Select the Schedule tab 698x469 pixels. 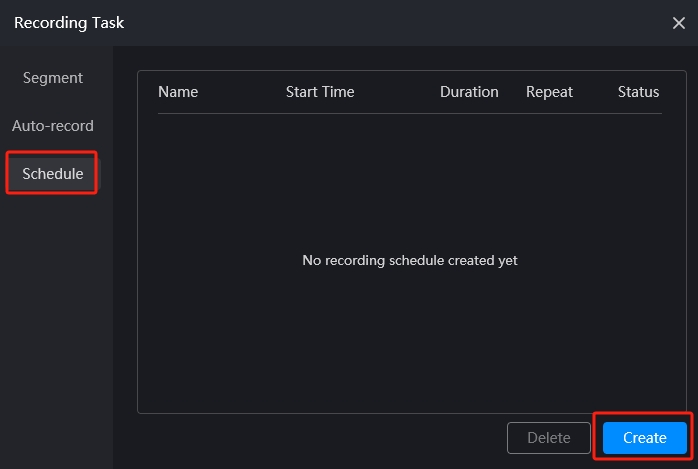[53, 174]
